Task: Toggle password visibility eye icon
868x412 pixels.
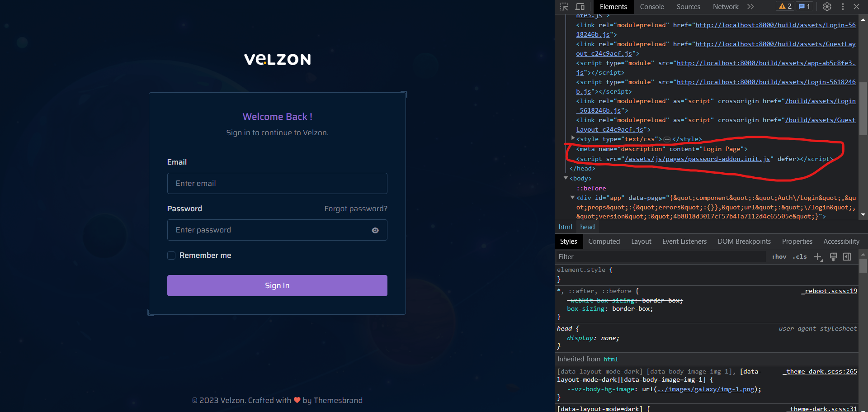Action: [x=375, y=230]
